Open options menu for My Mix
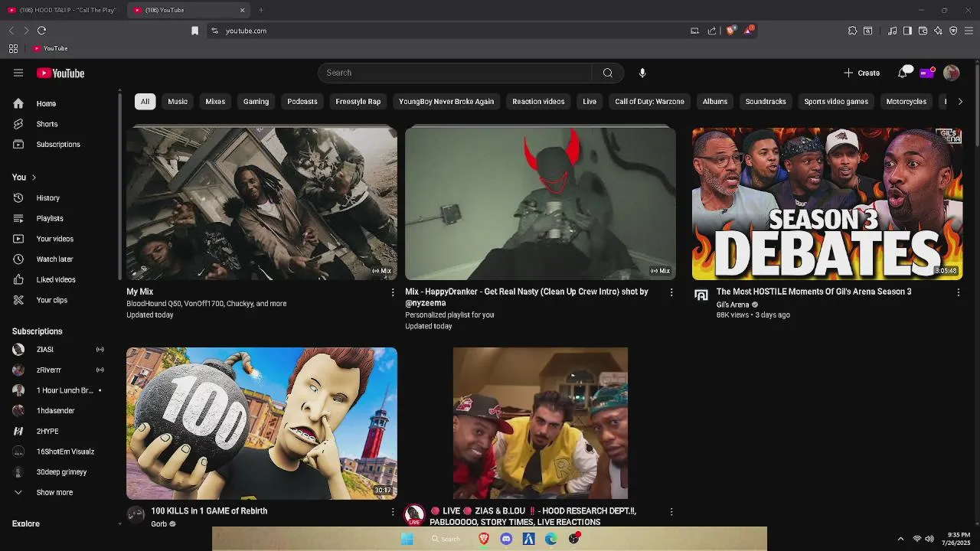 point(393,292)
